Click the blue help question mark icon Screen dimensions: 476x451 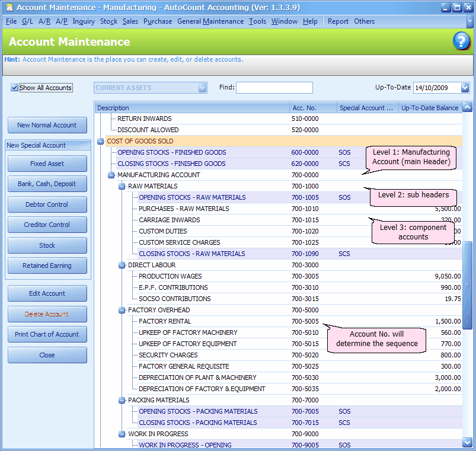[461, 41]
